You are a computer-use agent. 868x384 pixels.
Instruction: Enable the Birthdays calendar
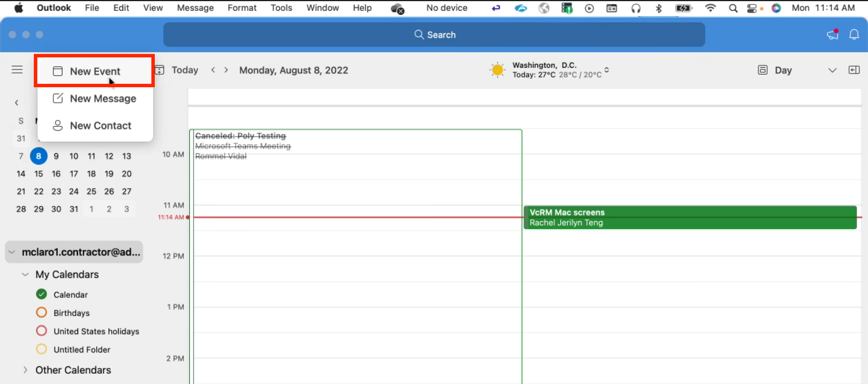(41, 313)
